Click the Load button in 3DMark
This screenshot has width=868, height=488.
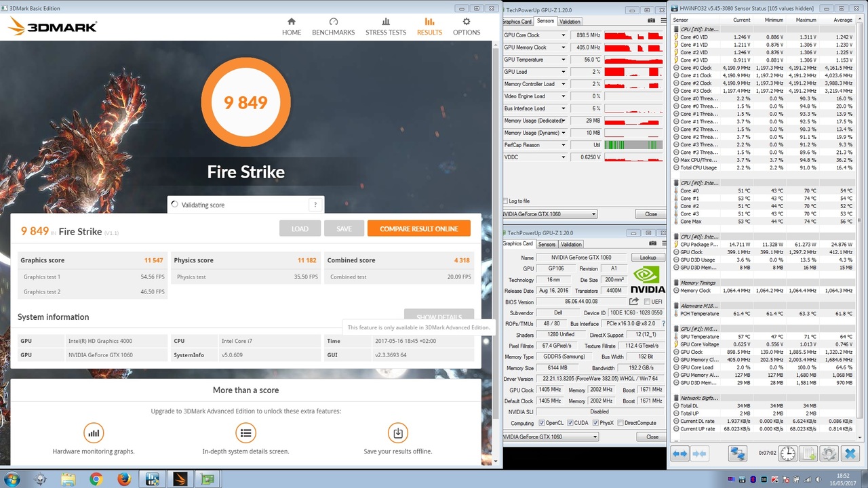coord(300,228)
